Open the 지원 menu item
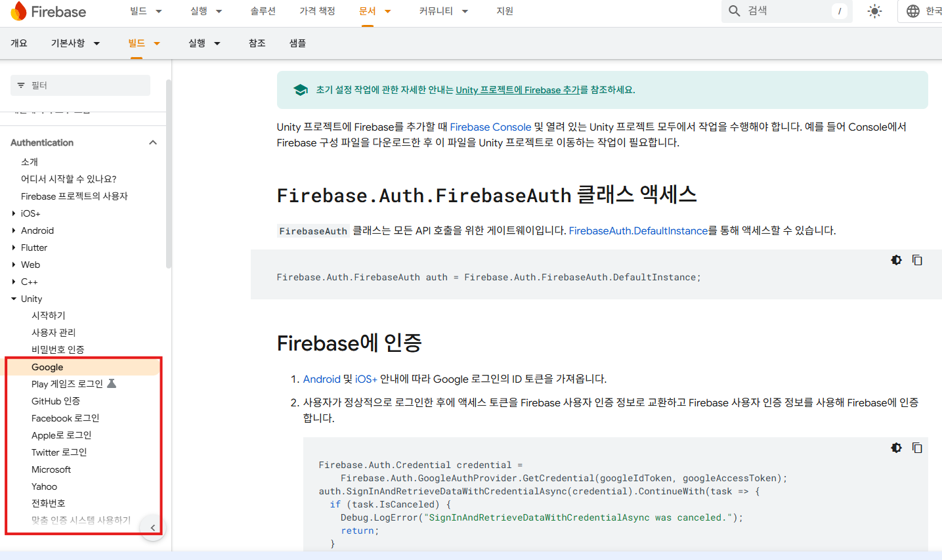Image resolution: width=942 pixels, height=560 pixels. [505, 11]
